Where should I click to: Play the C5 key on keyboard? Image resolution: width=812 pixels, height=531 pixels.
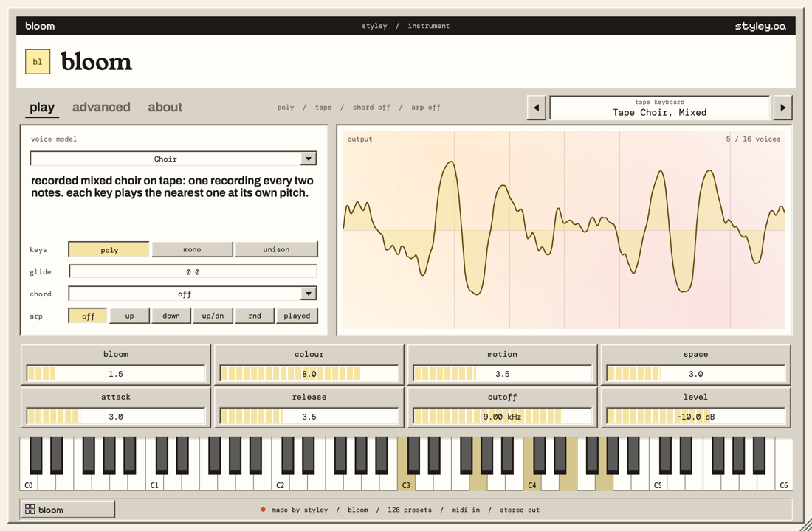(658, 482)
